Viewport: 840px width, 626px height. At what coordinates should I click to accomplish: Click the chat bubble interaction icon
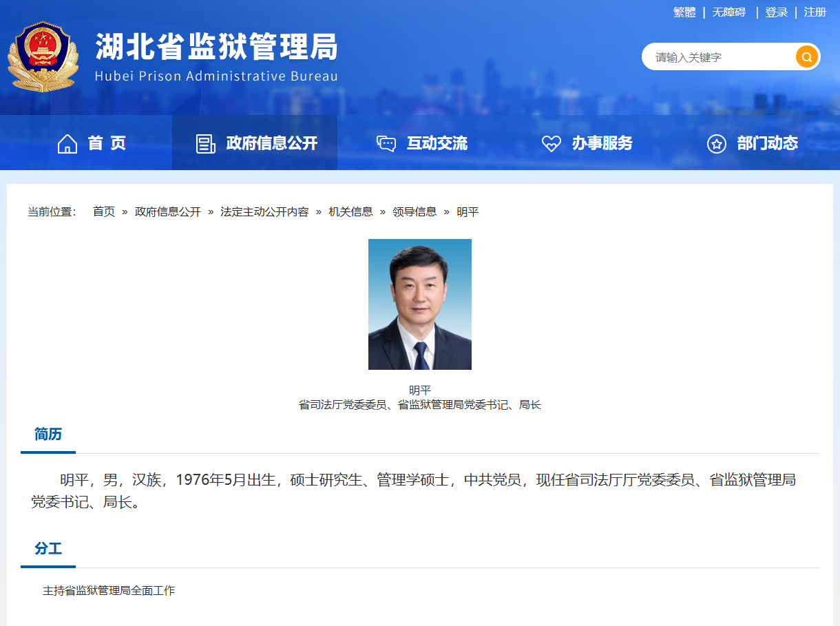tap(386, 143)
